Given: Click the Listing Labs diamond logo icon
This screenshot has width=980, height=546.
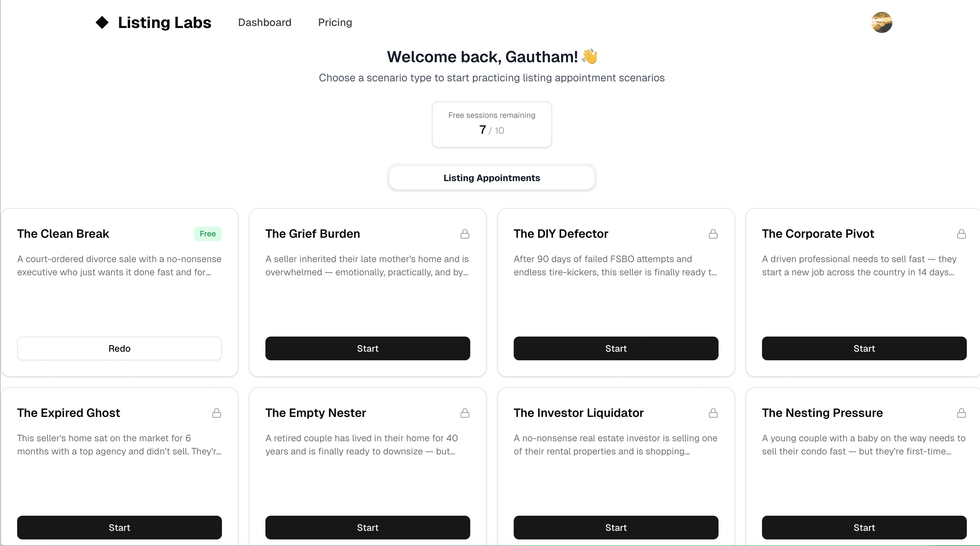Looking at the screenshot, I should 102,22.
